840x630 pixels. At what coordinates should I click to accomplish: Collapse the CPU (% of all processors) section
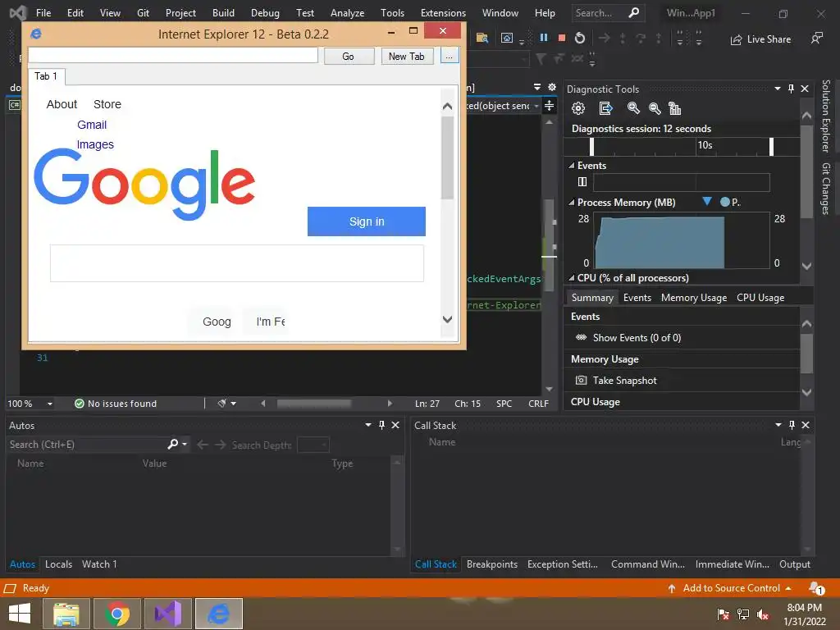coord(572,278)
